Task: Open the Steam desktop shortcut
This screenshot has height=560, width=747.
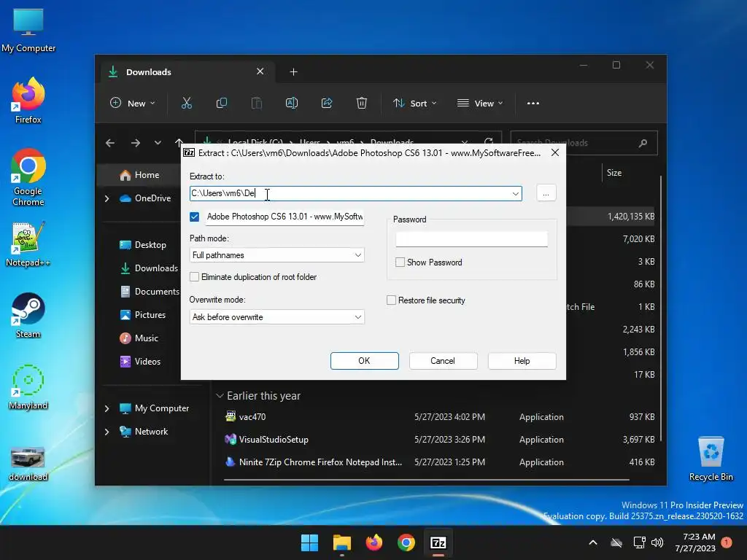Action: 28,315
